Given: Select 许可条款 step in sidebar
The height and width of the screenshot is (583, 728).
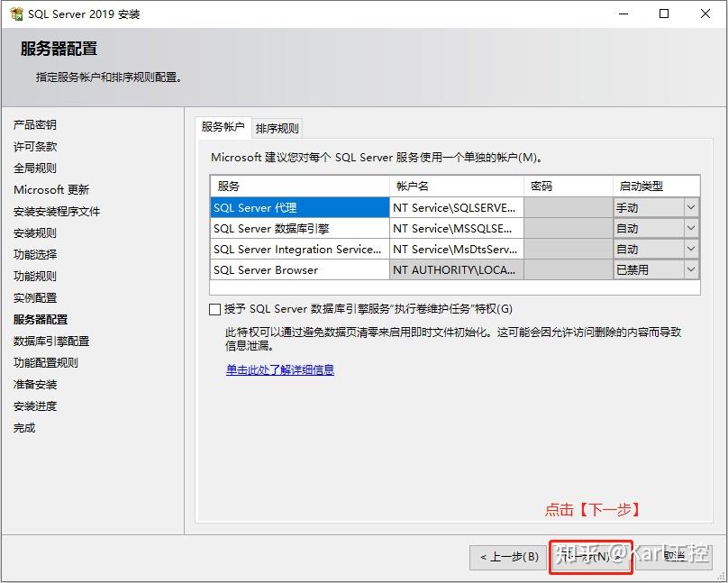Looking at the screenshot, I should 35,147.
